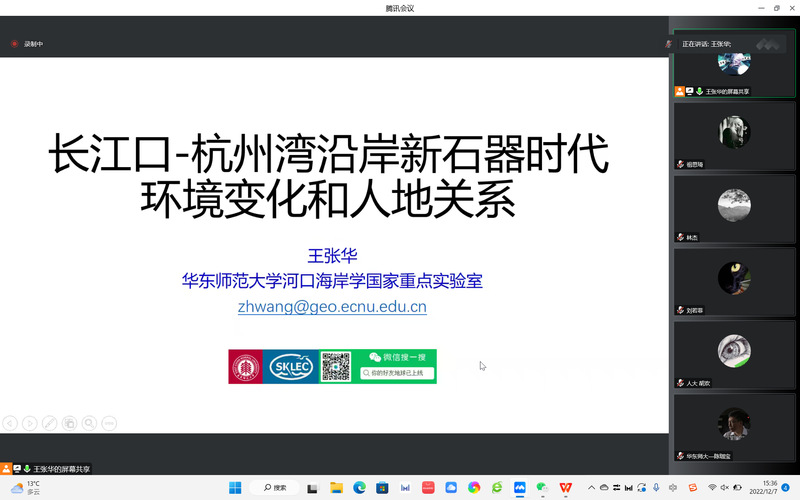Open the Windows Start menu

point(235,488)
